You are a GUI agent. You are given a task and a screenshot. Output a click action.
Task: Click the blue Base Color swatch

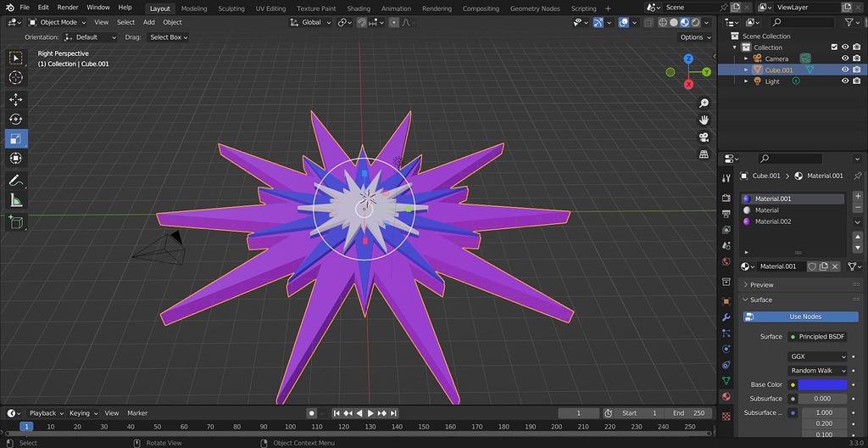[x=822, y=385]
